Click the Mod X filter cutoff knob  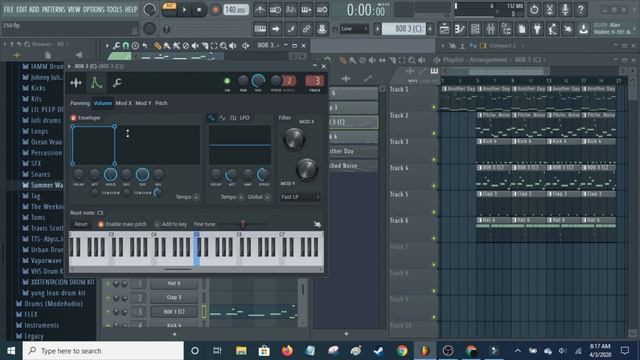click(x=294, y=139)
